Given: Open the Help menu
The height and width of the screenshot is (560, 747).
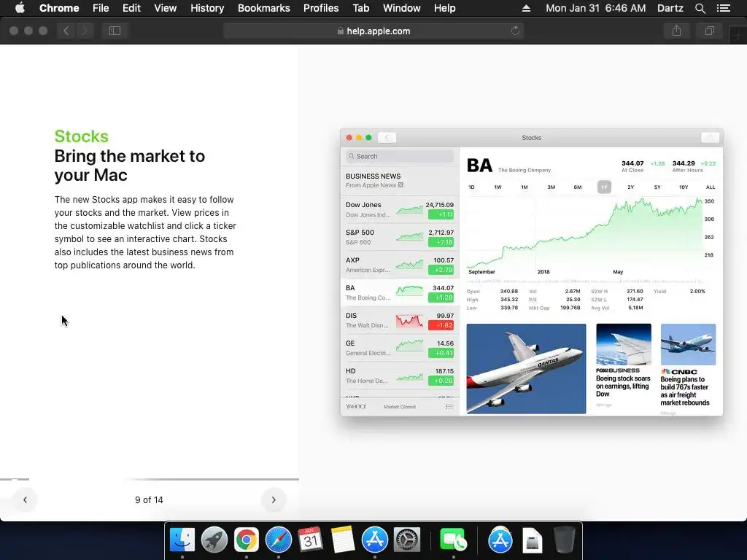Looking at the screenshot, I should (444, 8).
